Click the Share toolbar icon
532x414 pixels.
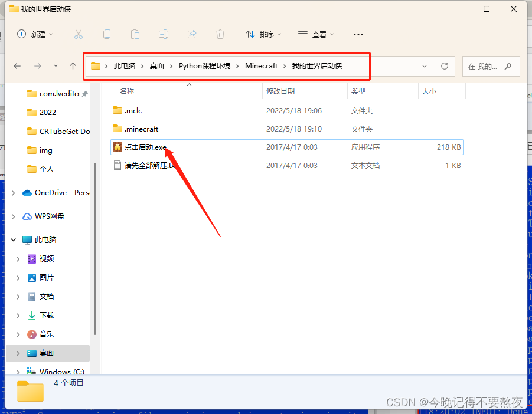[x=192, y=35]
